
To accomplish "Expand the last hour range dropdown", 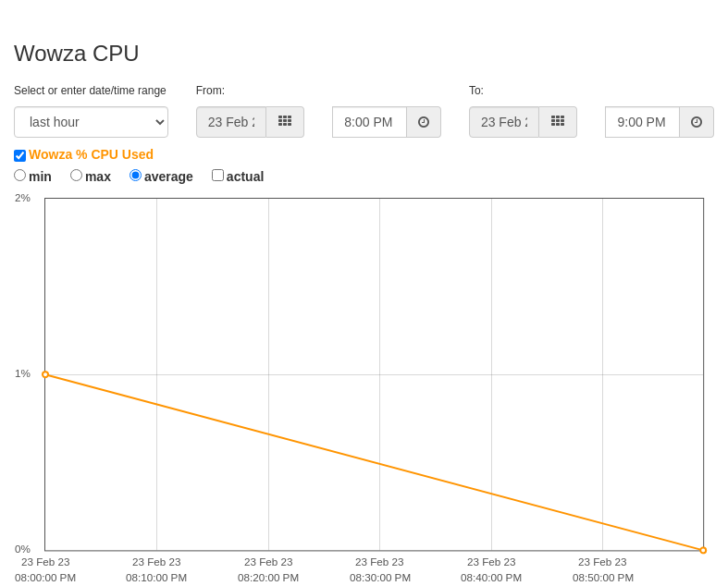I will coord(91,122).
